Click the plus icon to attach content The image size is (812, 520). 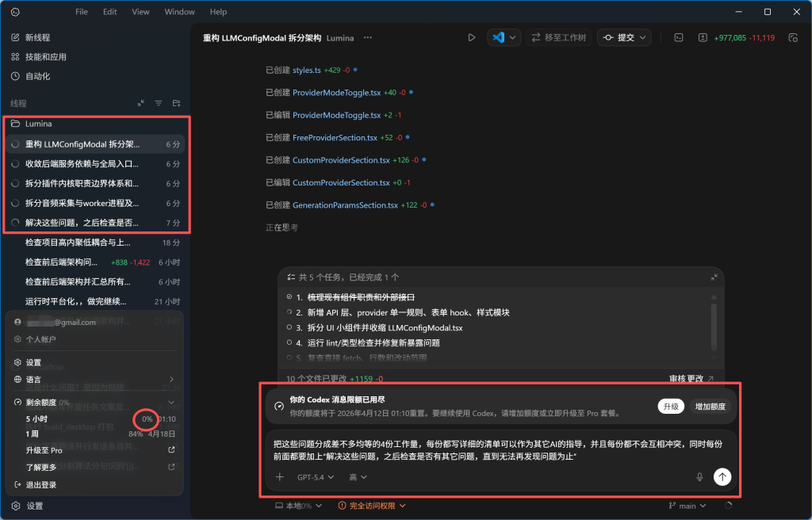[x=278, y=476]
